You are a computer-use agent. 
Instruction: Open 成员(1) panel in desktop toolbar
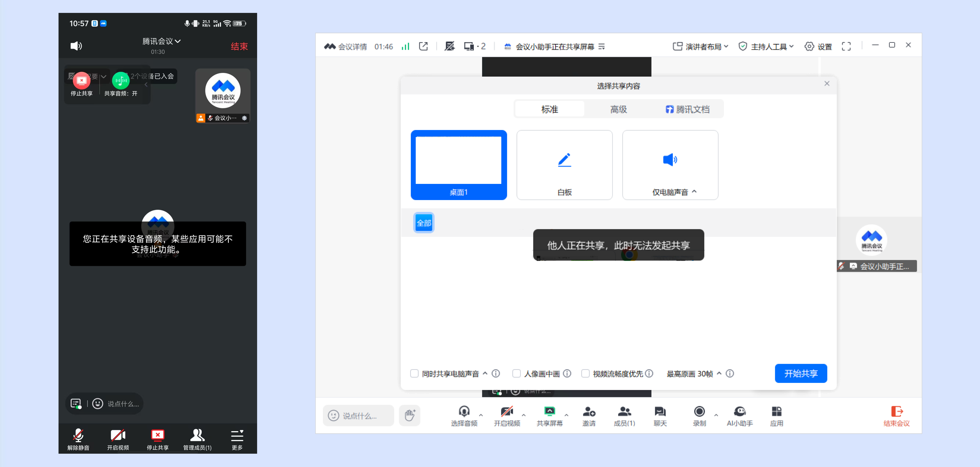pos(624,416)
